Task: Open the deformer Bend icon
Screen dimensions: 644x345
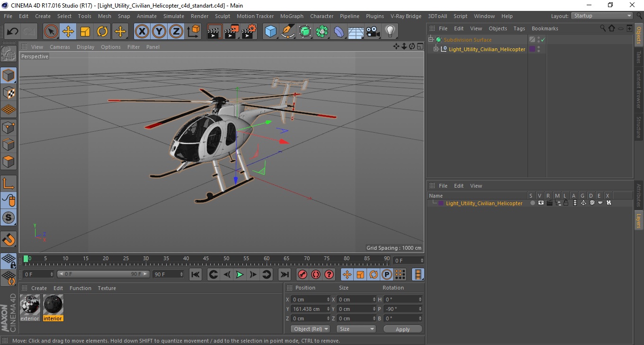Action: [339, 32]
